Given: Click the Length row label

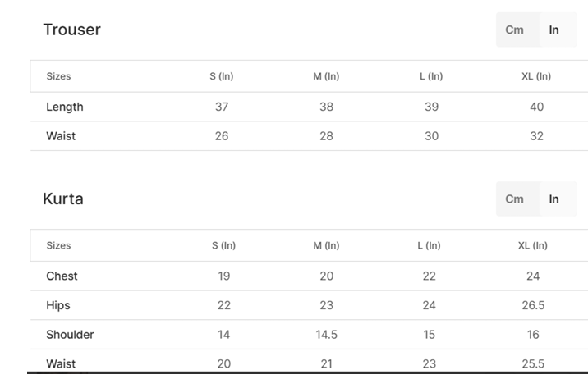Looking at the screenshot, I should [65, 107].
